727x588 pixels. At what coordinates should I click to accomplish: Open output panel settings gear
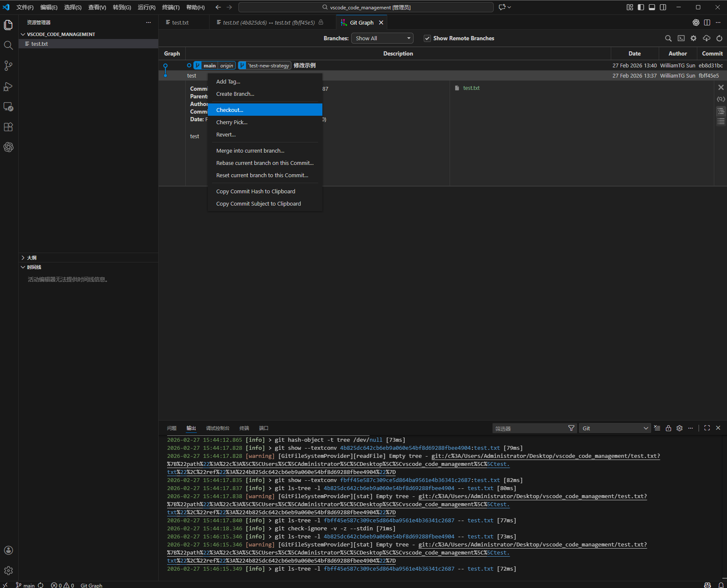(679, 428)
